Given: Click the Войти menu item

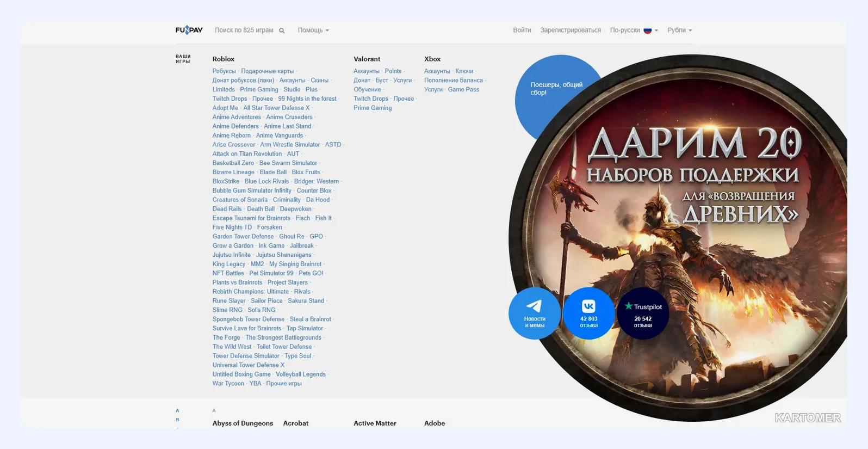Looking at the screenshot, I should (522, 30).
